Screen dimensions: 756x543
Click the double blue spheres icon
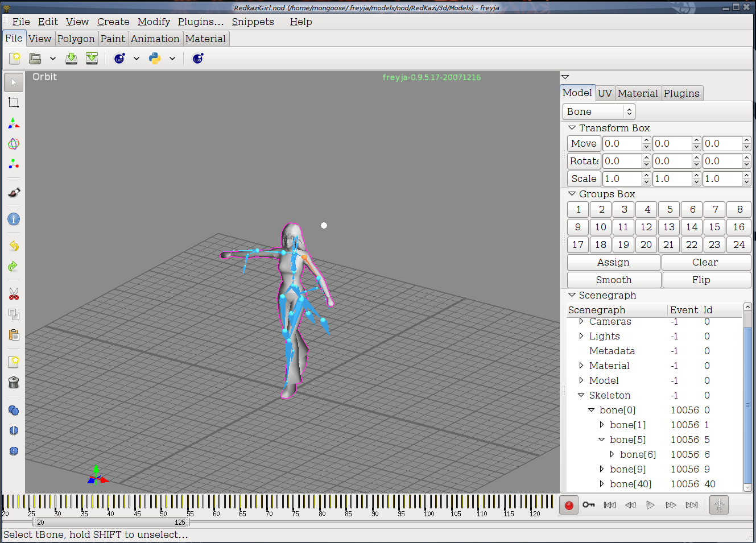[x=14, y=411]
